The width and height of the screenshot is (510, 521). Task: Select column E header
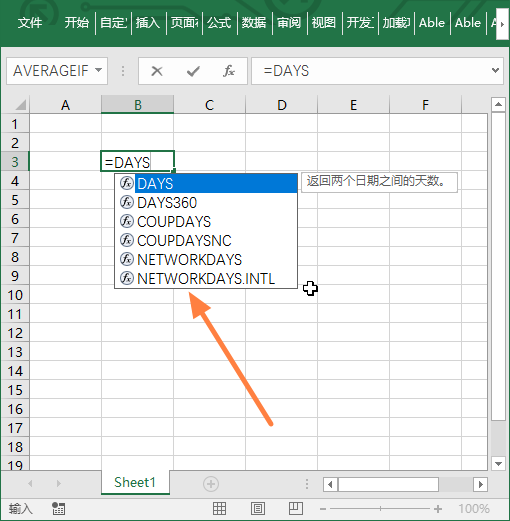[353, 105]
